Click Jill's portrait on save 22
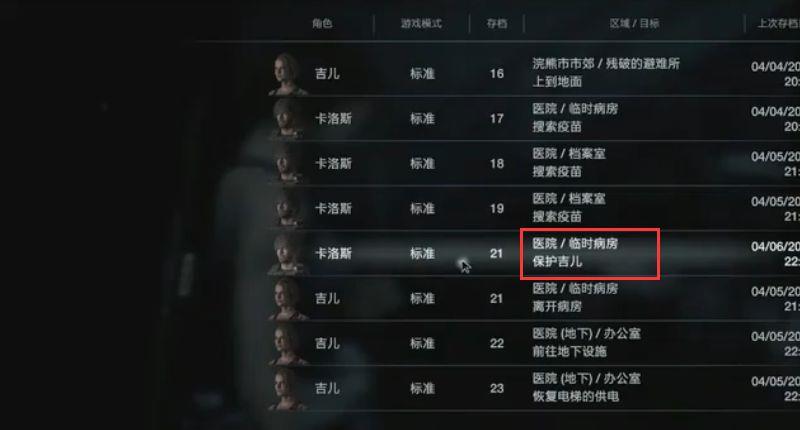 288,343
